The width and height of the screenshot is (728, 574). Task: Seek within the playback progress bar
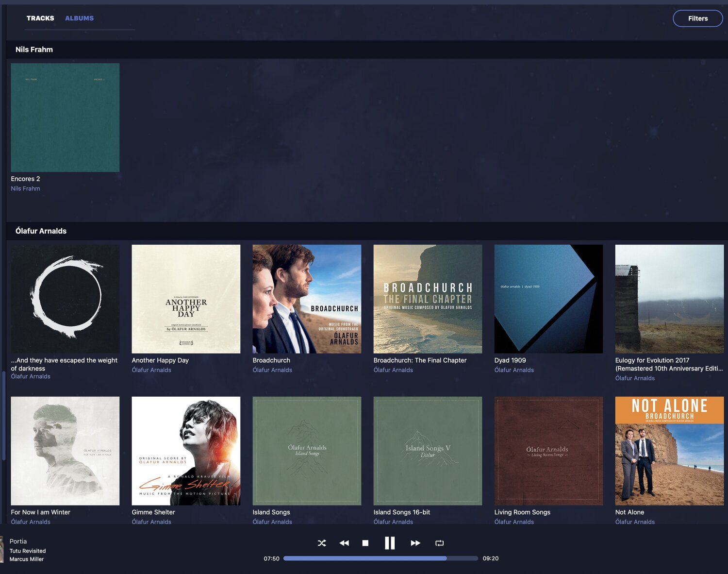(x=381, y=558)
